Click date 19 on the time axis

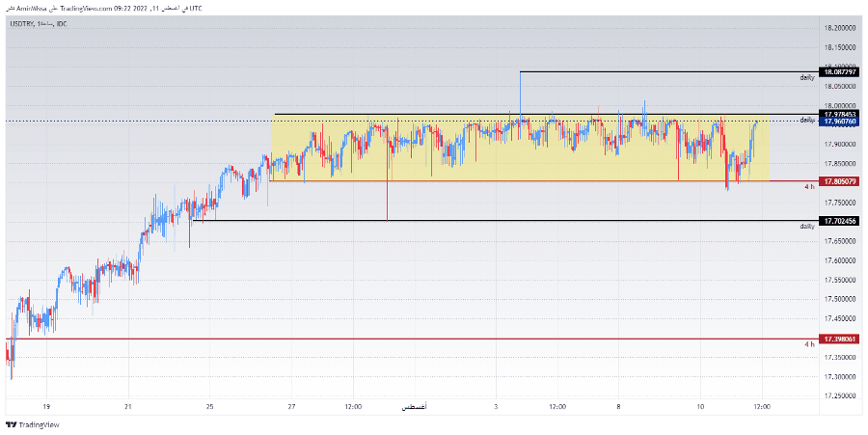[46, 407]
